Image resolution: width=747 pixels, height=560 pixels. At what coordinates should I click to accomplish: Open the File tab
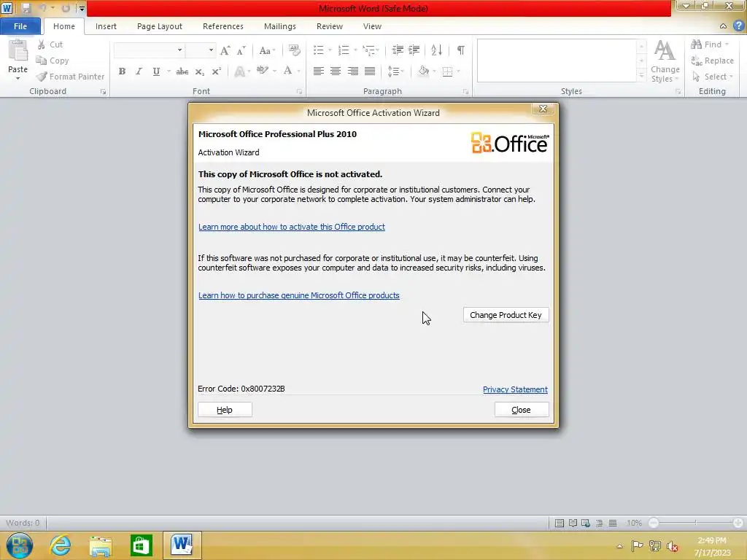(20, 26)
